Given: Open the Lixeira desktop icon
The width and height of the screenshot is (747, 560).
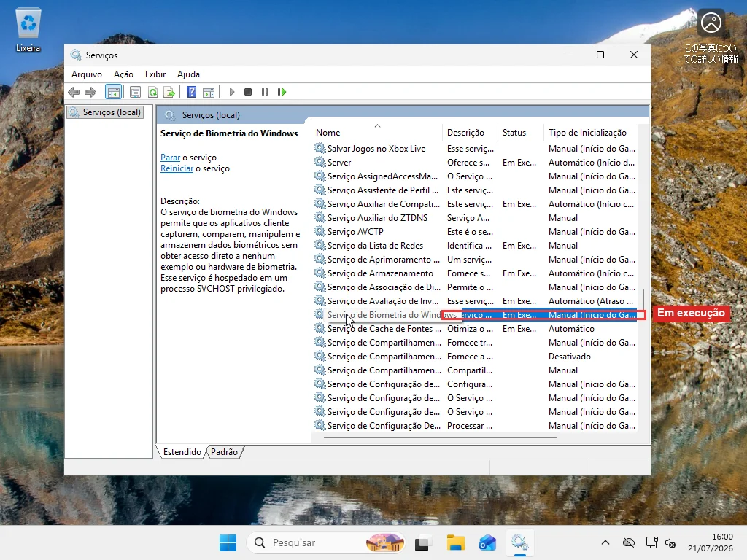Looking at the screenshot, I should click(28, 31).
